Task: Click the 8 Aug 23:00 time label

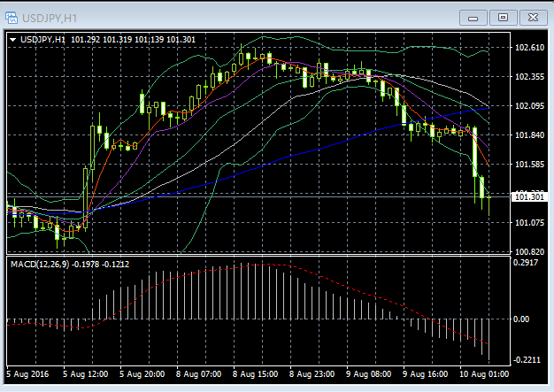Action: click(x=312, y=374)
